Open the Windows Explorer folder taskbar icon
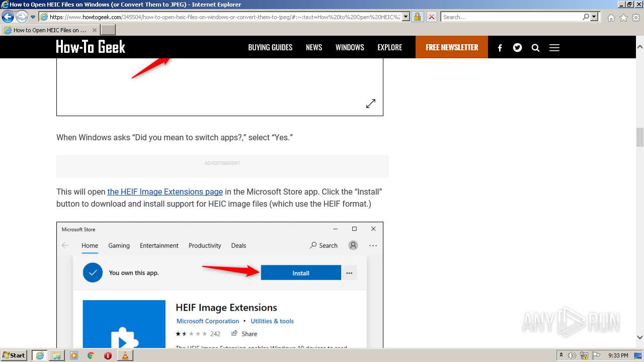Viewport: 644px width, 362px height. click(x=57, y=355)
